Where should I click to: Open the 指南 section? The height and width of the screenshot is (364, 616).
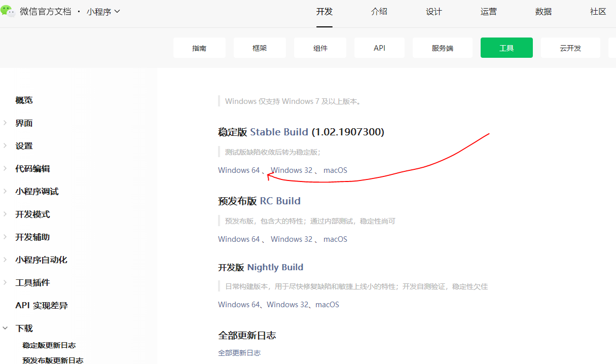pyautogui.click(x=199, y=47)
